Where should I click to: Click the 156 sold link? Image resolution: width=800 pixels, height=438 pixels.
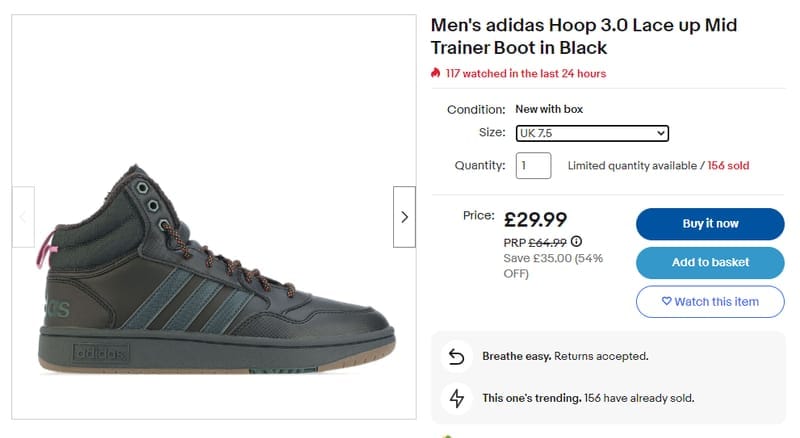coord(728,165)
